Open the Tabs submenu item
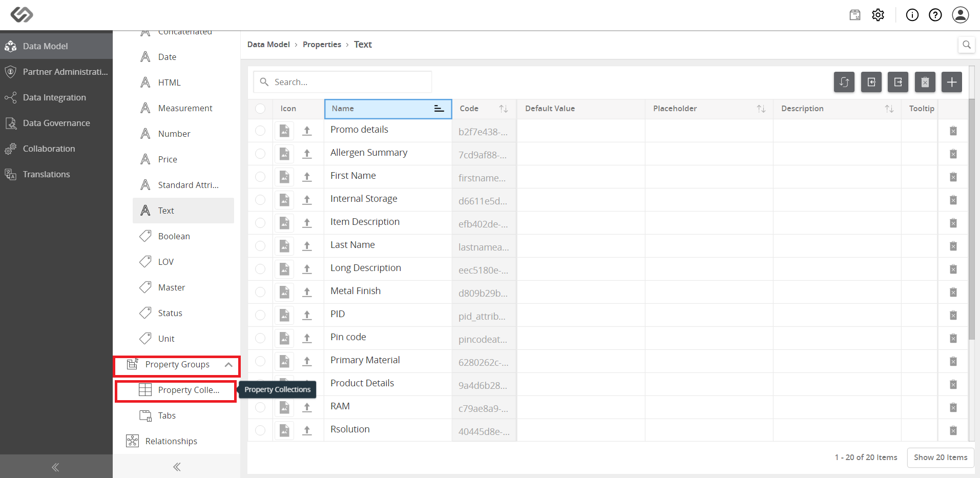This screenshot has width=980, height=478. click(183, 415)
